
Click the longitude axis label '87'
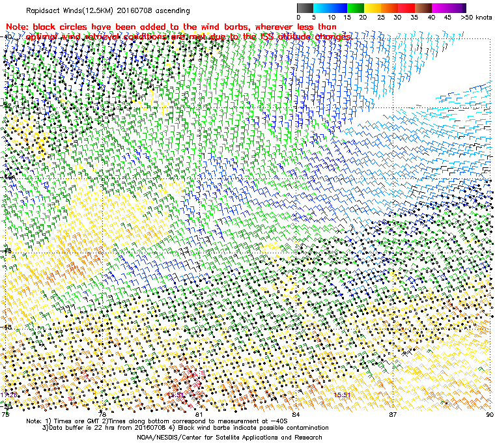[392, 414]
